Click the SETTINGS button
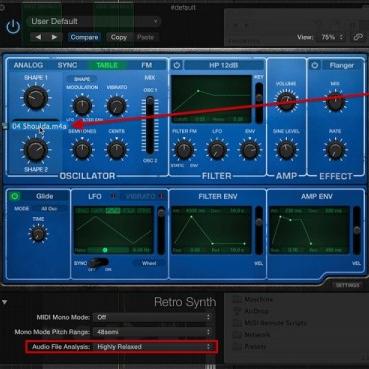Screen dimensions: 369x369 [x=347, y=285]
